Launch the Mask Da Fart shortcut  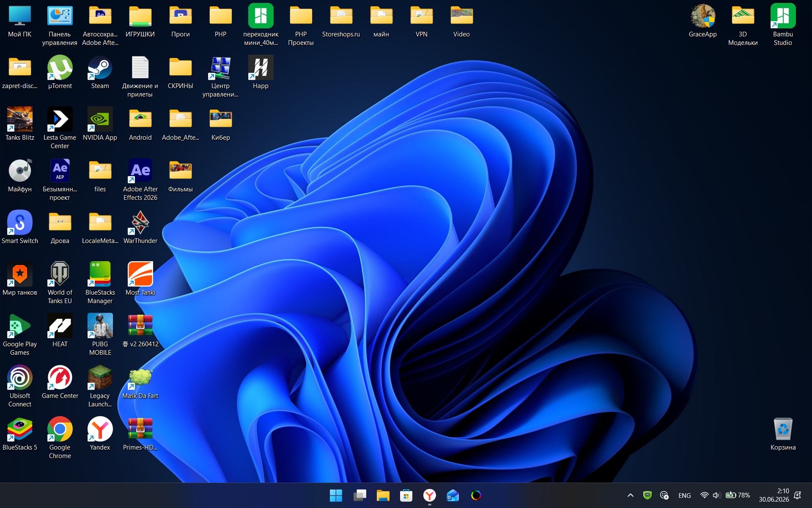tap(140, 383)
